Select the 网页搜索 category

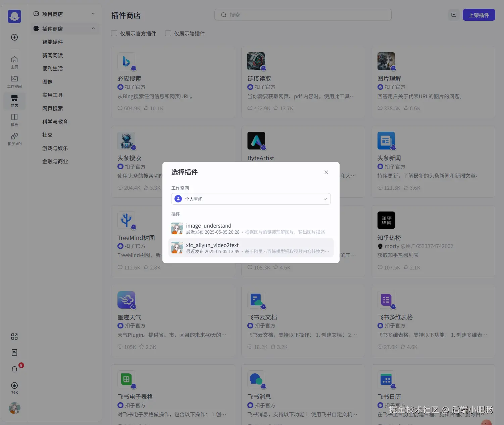pyautogui.click(x=52, y=108)
